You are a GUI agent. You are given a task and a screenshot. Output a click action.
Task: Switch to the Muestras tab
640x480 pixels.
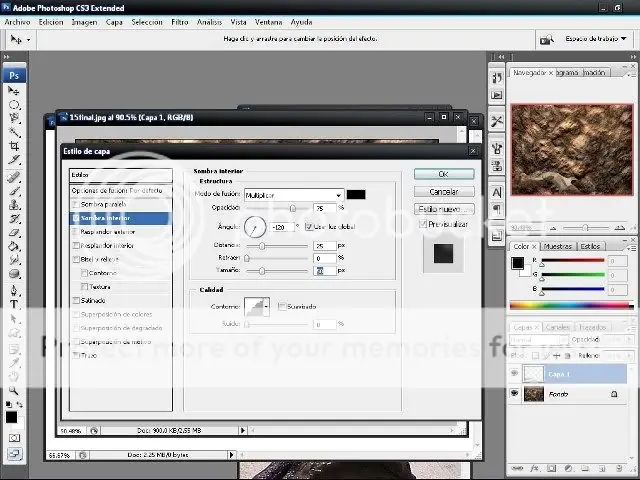tap(558, 247)
